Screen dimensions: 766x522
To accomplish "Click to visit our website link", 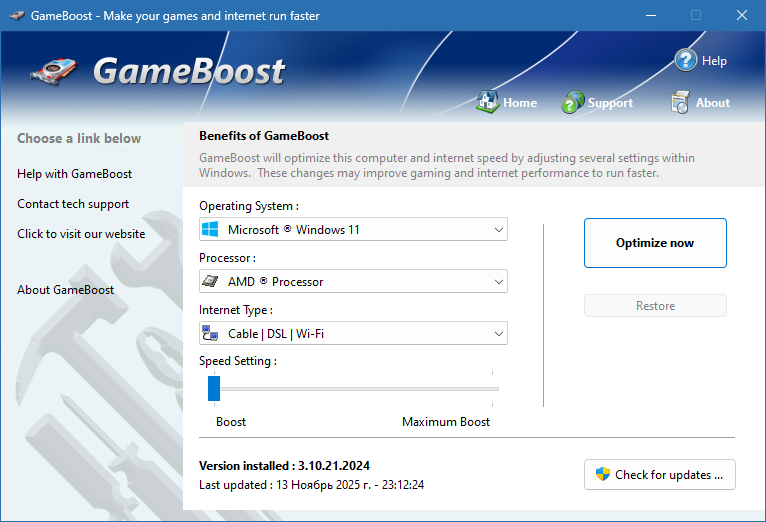I will [x=81, y=234].
